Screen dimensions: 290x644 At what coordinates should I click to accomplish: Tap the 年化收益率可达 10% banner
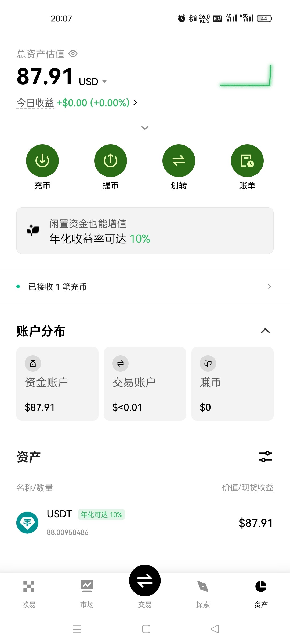[145, 230]
